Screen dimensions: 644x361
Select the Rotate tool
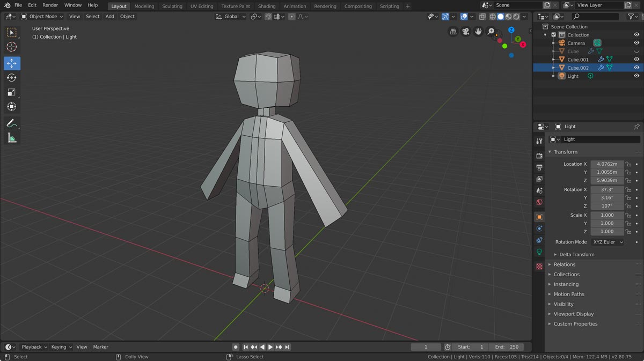(12, 78)
